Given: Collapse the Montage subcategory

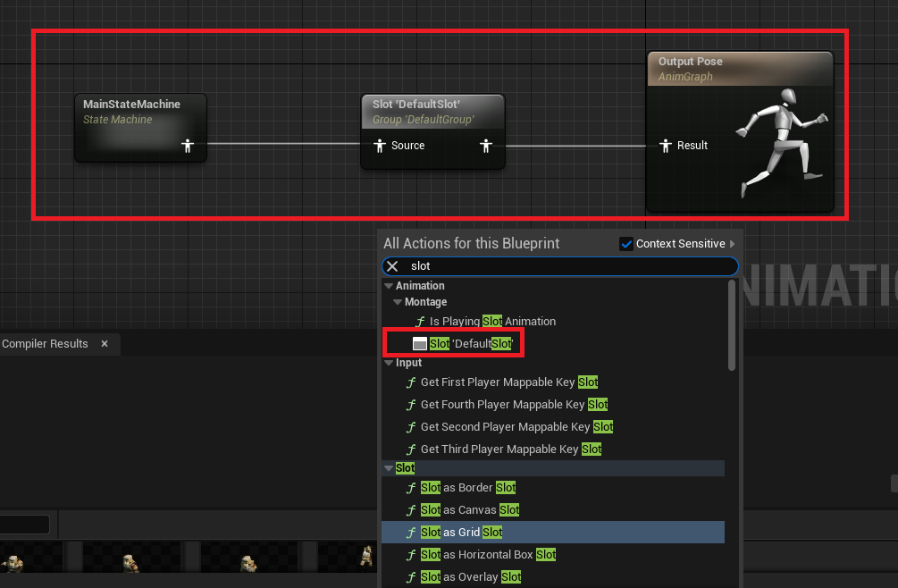Looking at the screenshot, I should click(x=398, y=302).
